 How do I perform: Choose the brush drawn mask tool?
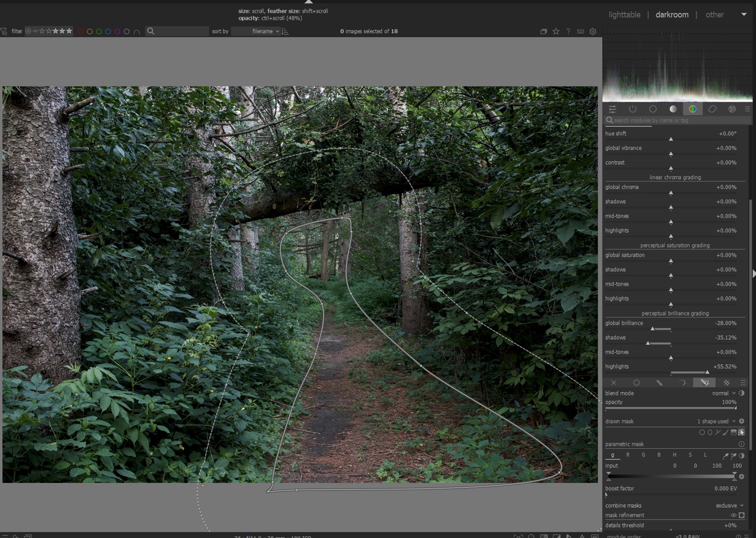click(x=725, y=432)
